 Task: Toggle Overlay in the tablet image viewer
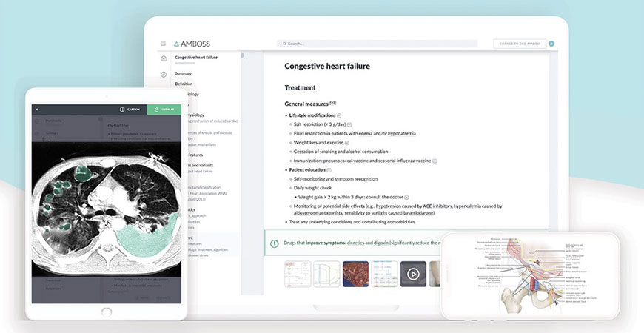[164, 110]
